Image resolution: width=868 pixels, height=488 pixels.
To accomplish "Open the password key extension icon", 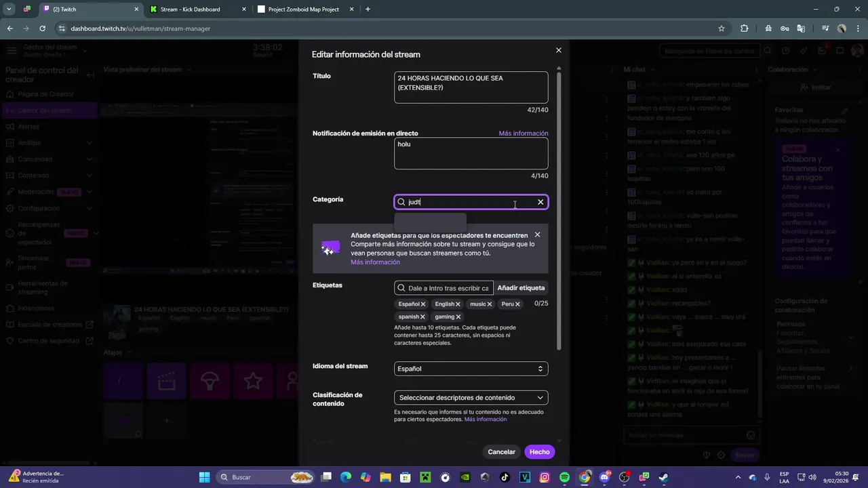I will [x=785, y=28].
